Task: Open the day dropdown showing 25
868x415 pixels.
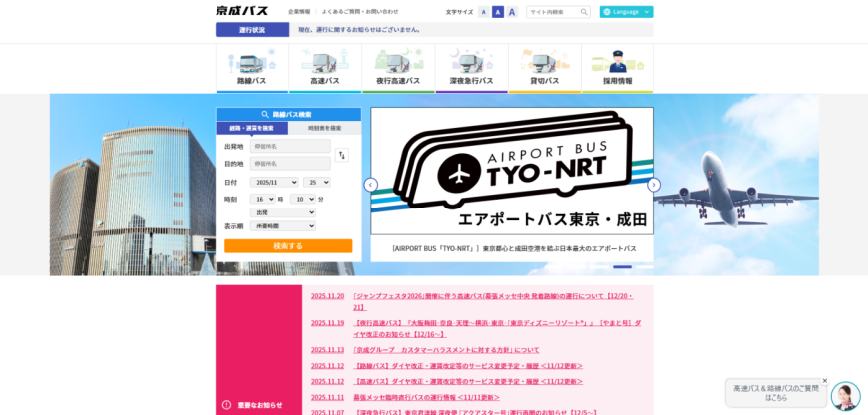Action: pyautogui.click(x=316, y=182)
